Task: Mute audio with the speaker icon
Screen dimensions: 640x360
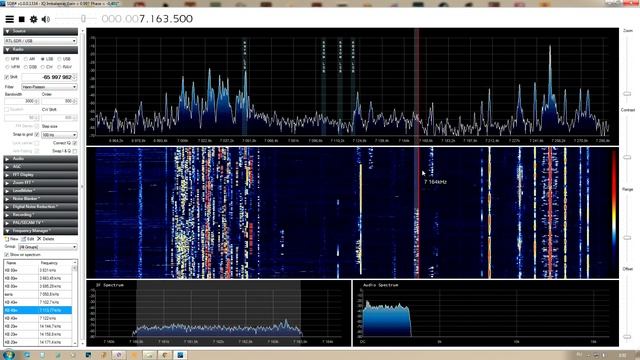Action: [x=46, y=19]
